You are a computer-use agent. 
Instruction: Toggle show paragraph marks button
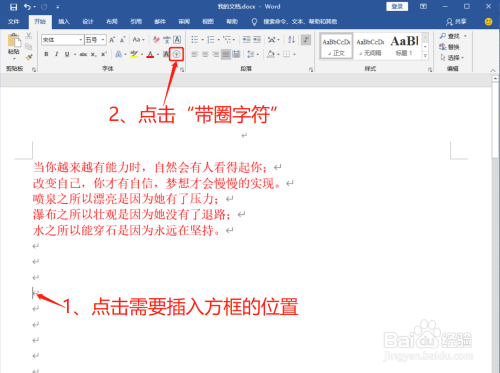pyautogui.click(x=306, y=40)
